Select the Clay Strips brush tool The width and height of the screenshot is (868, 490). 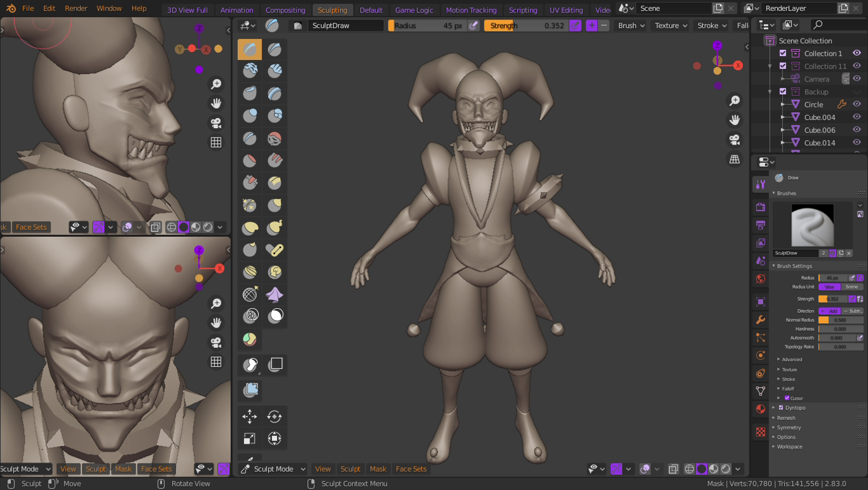tap(274, 71)
